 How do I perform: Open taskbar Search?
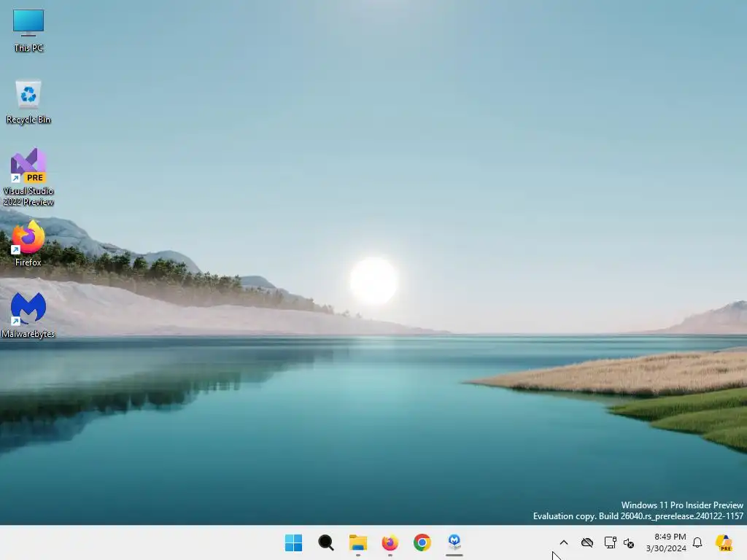326,542
